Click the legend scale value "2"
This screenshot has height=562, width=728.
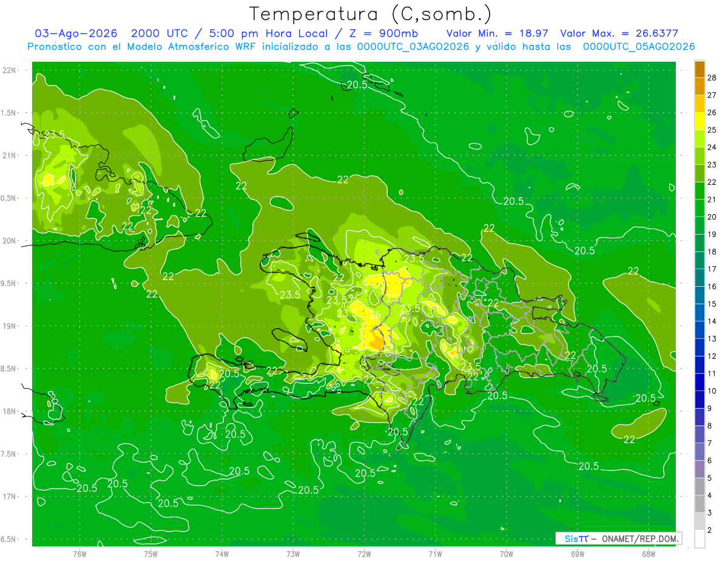click(710, 530)
